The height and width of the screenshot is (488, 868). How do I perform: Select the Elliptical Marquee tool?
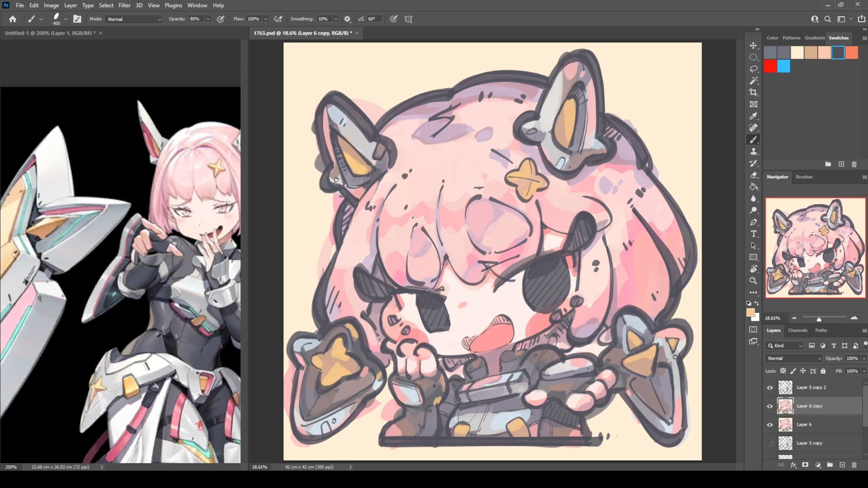(753, 57)
